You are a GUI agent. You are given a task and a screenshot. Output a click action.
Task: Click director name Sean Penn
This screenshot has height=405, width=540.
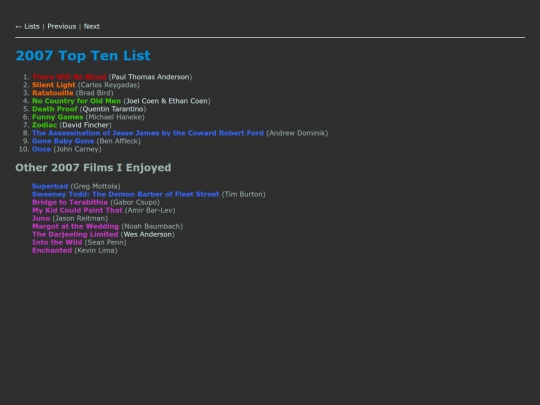pyautogui.click(x=105, y=242)
